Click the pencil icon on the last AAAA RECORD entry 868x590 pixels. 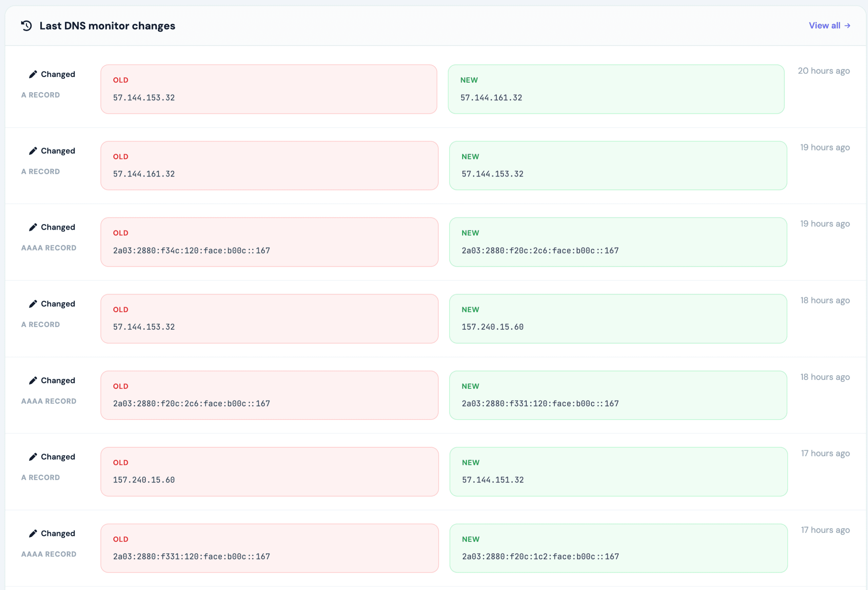(x=33, y=533)
